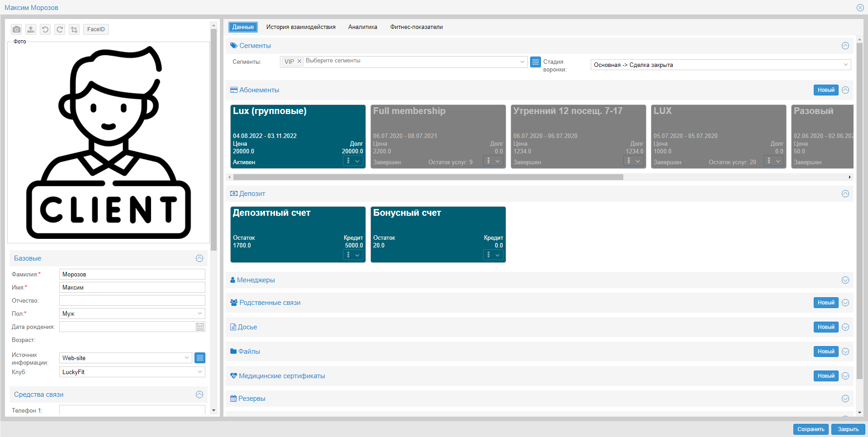868x437 pixels.
Task: Open LUX subscription card actions menu
Action: coord(774,161)
